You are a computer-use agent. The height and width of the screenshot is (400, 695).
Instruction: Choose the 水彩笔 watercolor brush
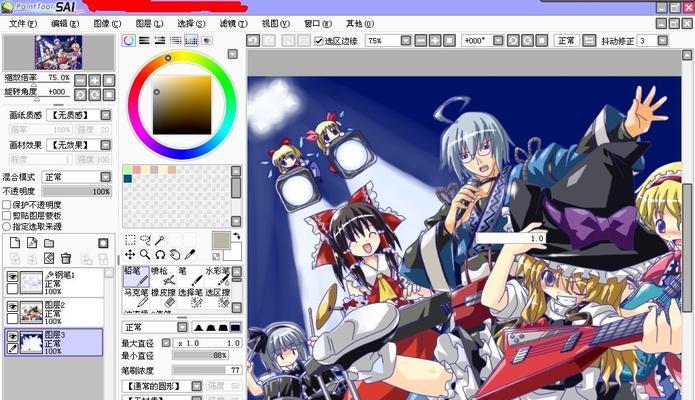[217, 276]
